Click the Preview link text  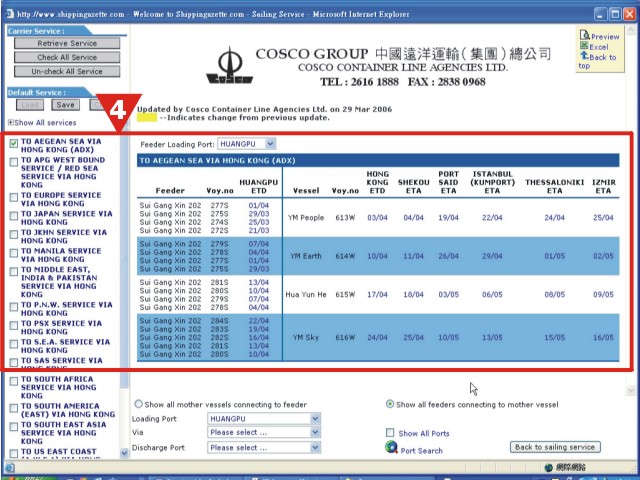[x=605, y=37]
